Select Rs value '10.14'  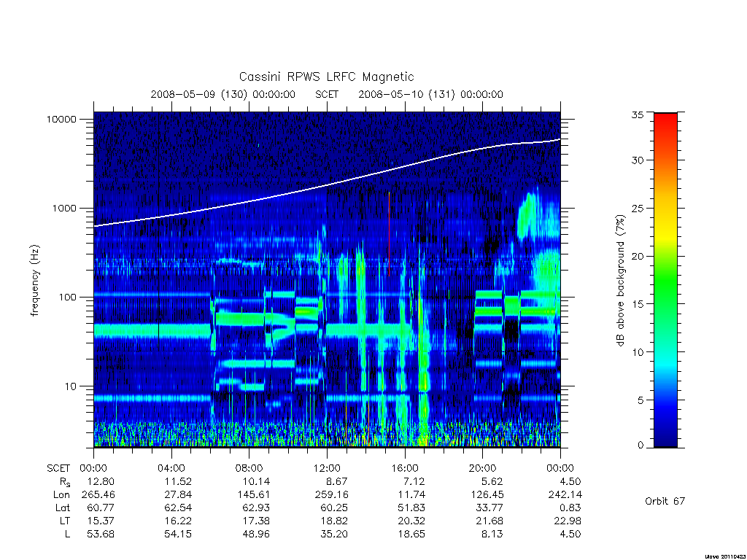(256, 481)
